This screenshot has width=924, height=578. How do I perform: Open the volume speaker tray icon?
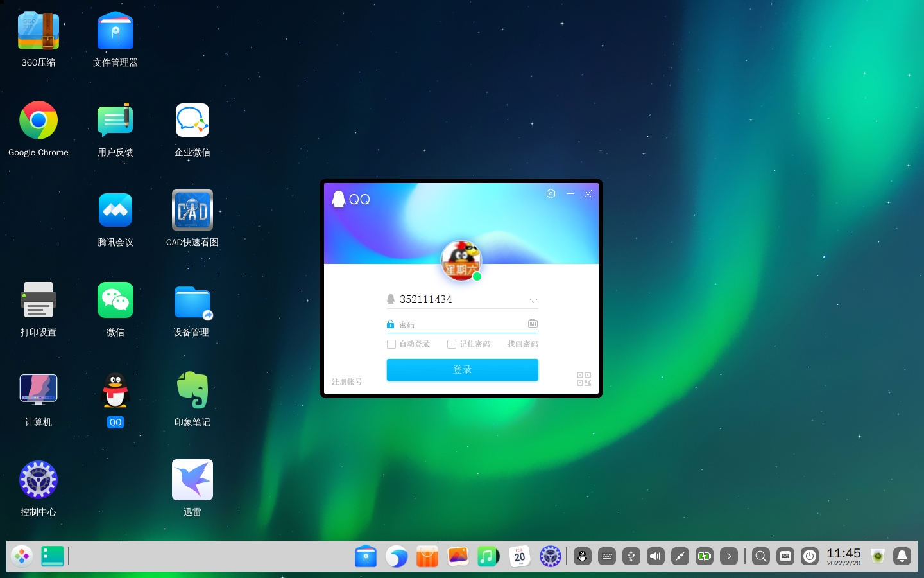tap(656, 556)
